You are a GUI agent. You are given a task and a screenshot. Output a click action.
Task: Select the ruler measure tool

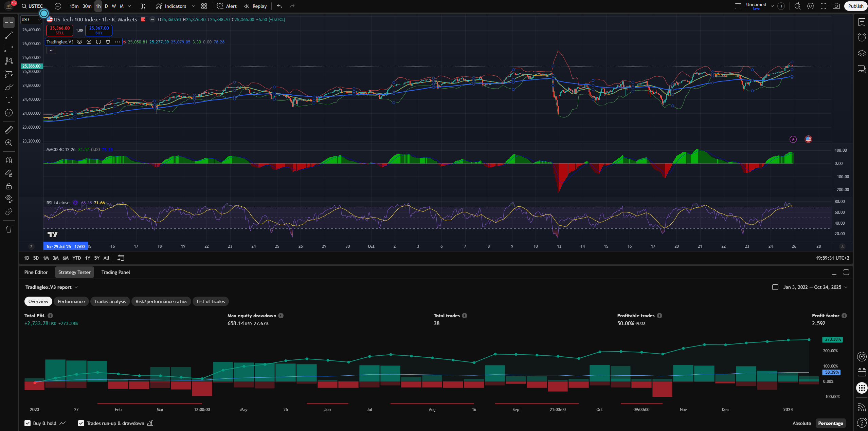coord(9,130)
